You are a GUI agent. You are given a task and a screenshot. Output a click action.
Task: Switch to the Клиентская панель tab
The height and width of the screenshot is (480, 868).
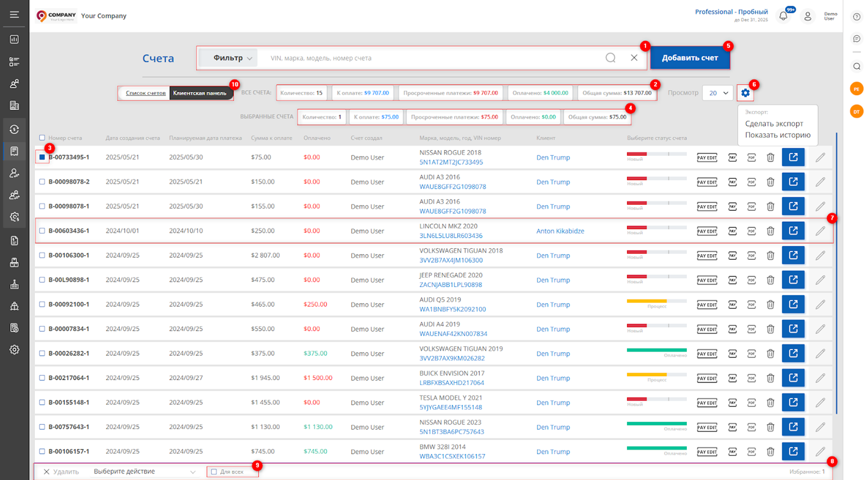tap(200, 93)
